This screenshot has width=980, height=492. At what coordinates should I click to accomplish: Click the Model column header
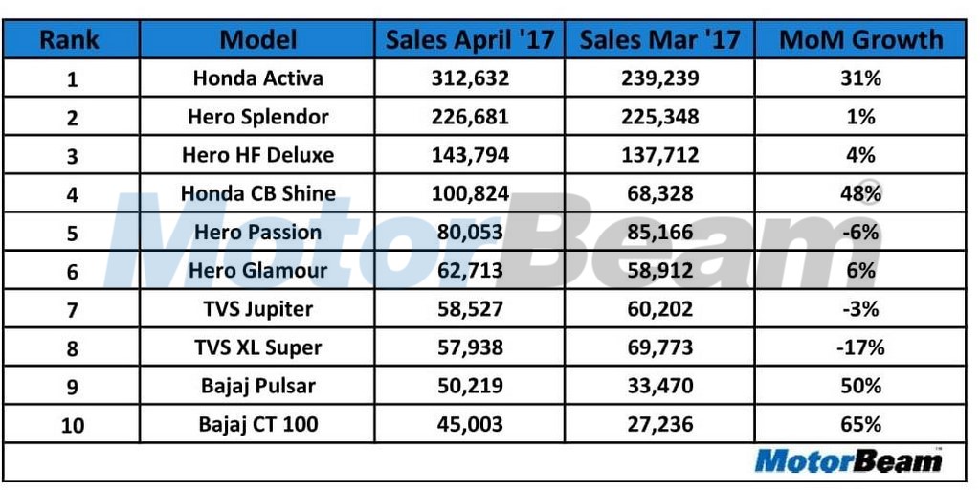(257, 39)
